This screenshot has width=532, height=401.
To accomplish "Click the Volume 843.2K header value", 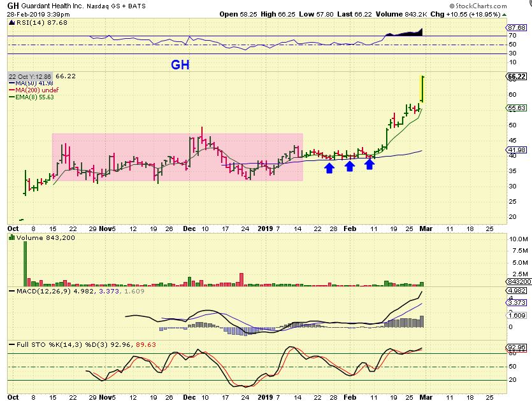I will (x=401, y=14).
